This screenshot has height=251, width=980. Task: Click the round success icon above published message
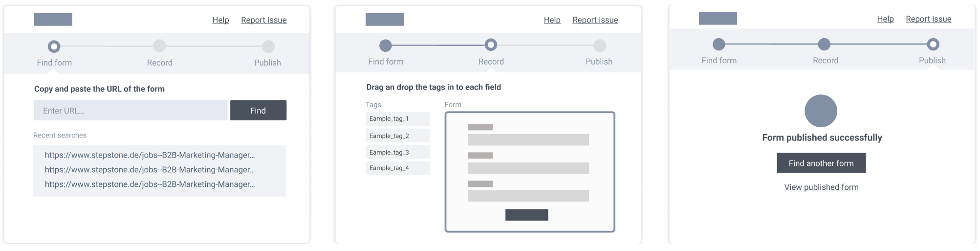[x=821, y=111]
